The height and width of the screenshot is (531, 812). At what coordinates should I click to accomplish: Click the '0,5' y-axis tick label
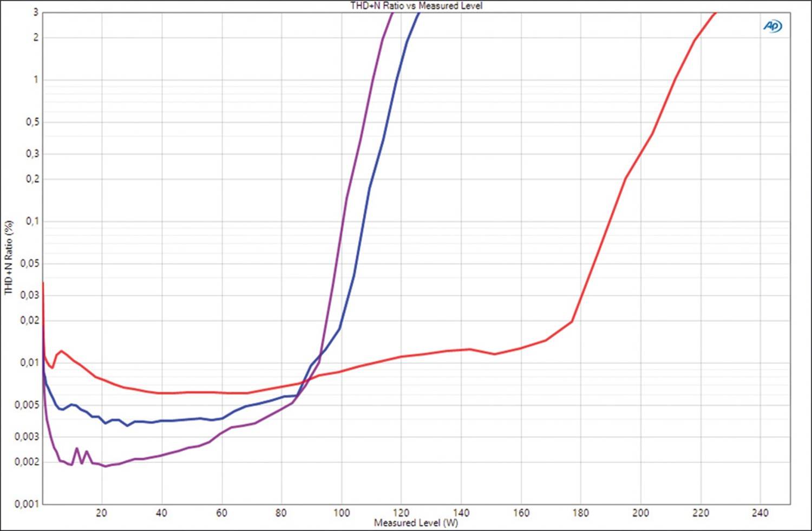point(32,122)
